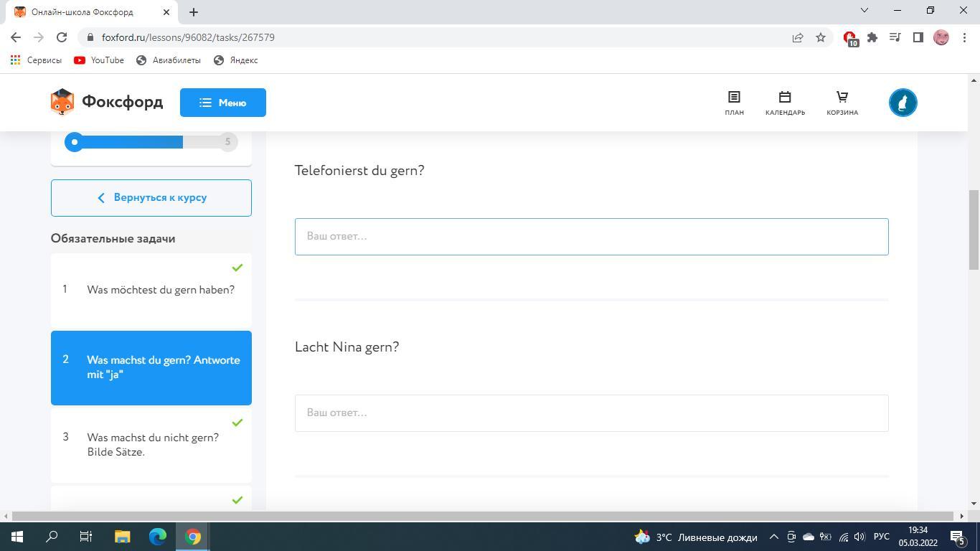Open the Авиабилеты bookmark
980x551 pixels.
(x=169, y=60)
